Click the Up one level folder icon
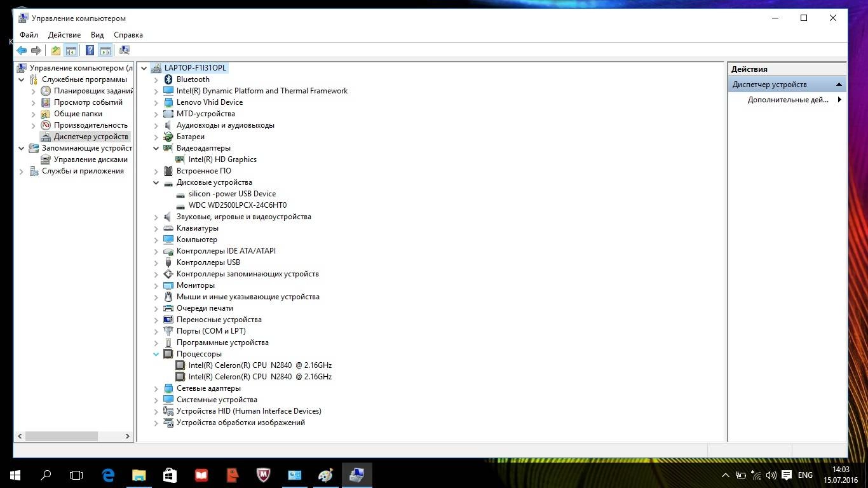This screenshot has width=868, height=488. [x=56, y=50]
